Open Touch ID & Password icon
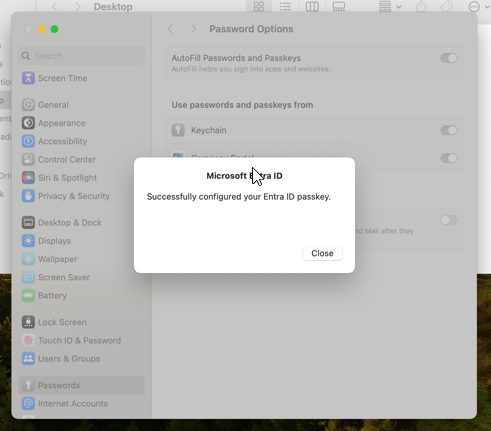The height and width of the screenshot is (431, 491). click(x=28, y=340)
